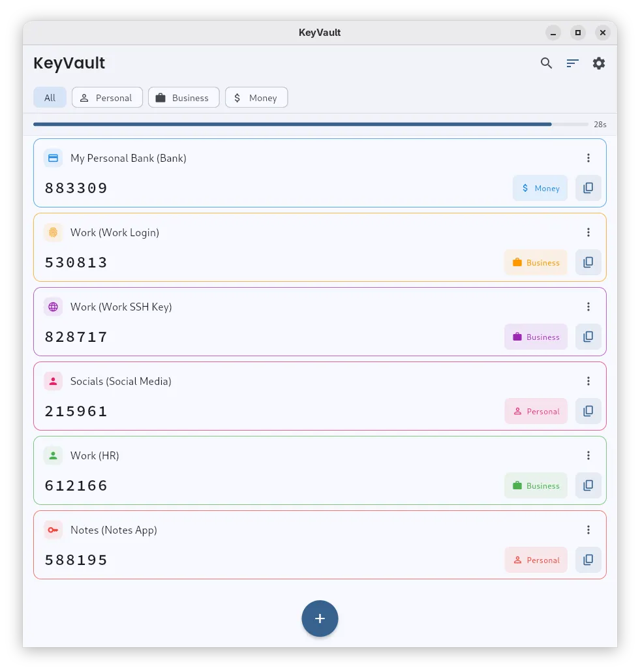Click pink person icon of Socials entry
The width and height of the screenshot is (640, 672).
point(53,381)
